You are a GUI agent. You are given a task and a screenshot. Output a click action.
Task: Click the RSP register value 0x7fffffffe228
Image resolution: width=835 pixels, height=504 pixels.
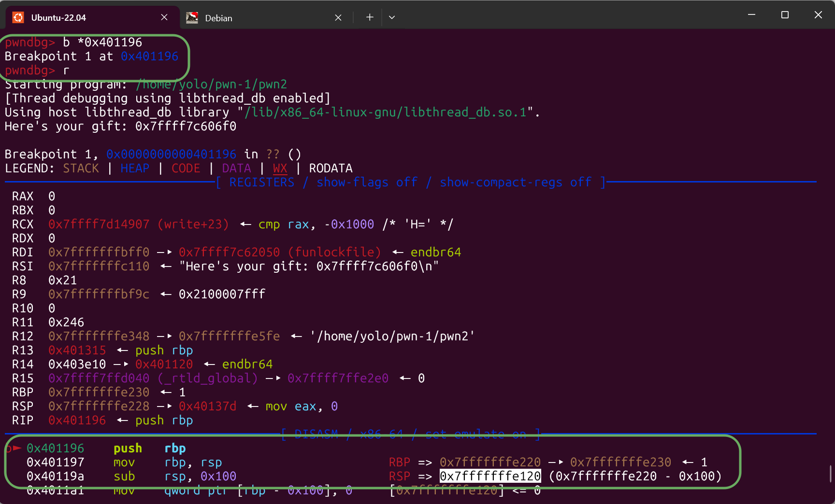(99, 406)
